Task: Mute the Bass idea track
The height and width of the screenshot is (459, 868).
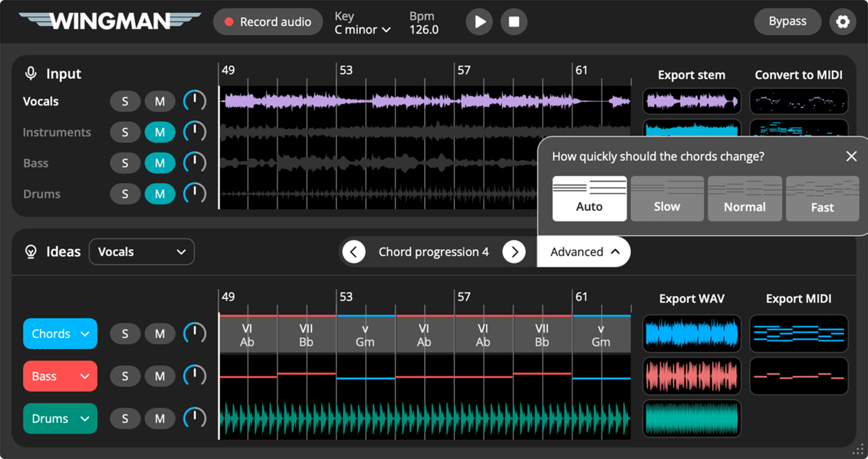Action: [160, 376]
